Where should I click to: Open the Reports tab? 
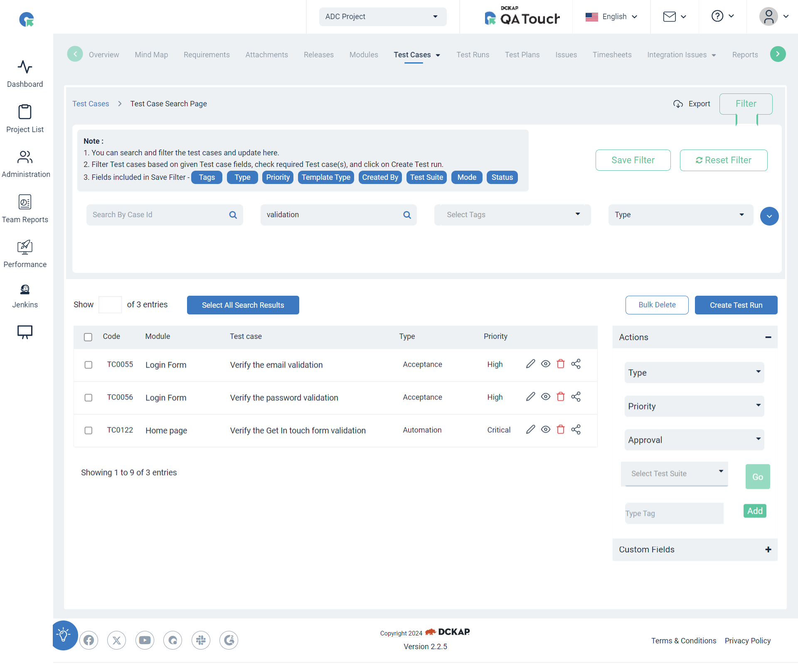click(745, 55)
